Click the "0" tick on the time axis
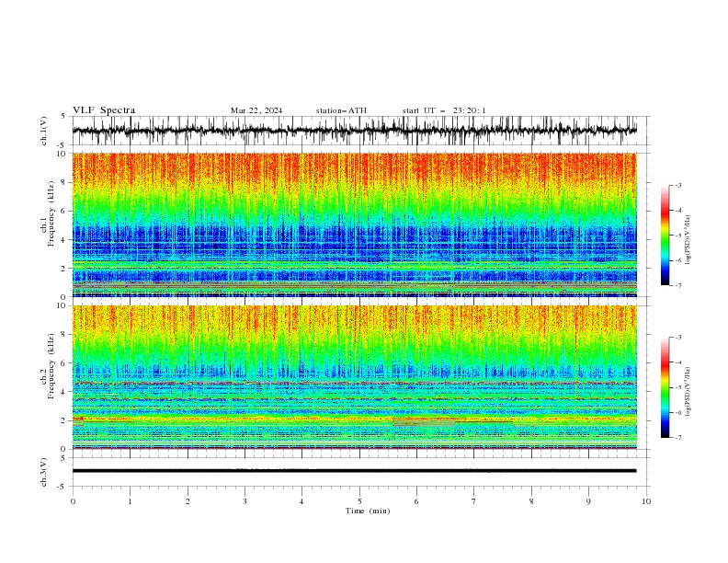This screenshot has height=563, width=728. pyautogui.click(x=73, y=501)
